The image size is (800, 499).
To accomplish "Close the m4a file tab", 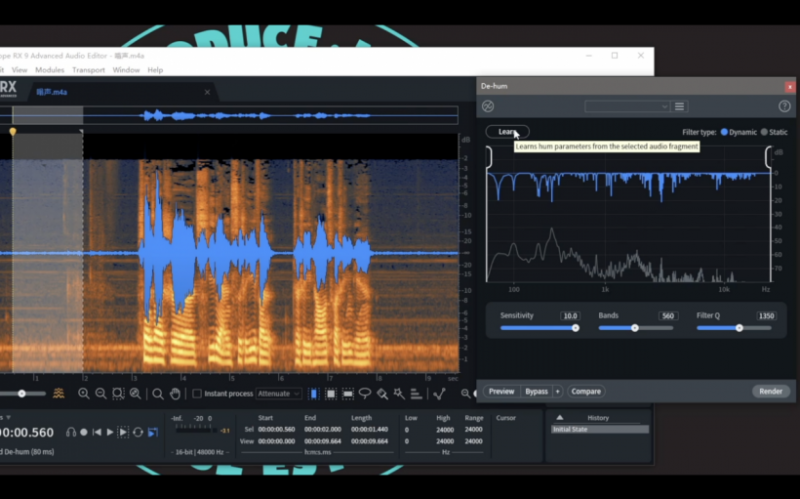I will tap(207, 92).
